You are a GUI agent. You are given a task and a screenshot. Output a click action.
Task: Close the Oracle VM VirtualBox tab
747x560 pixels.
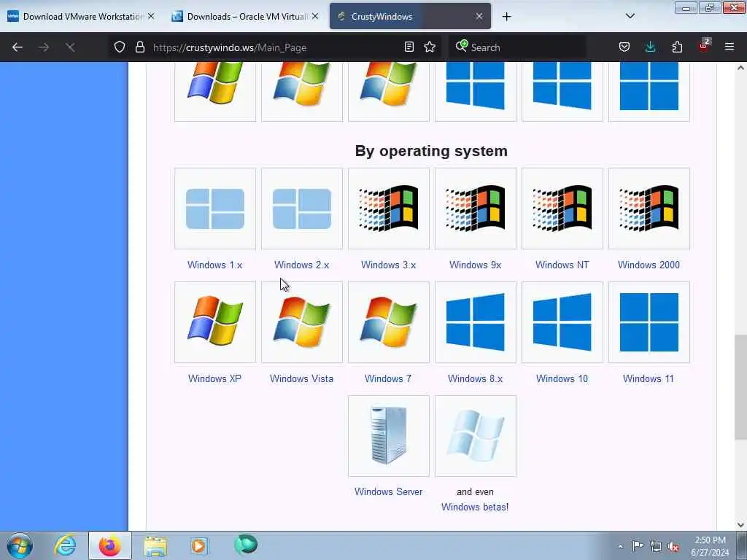315,16
